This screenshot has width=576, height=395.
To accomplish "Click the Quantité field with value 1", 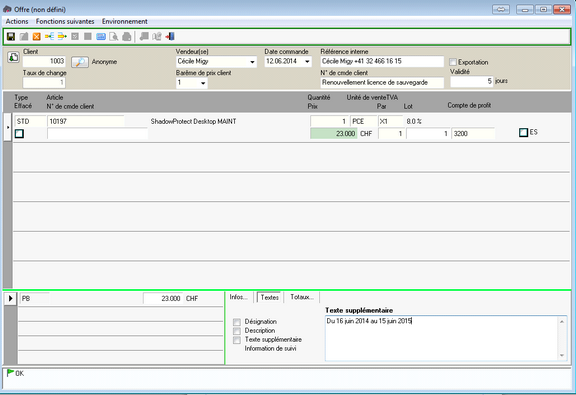I will click(329, 121).
